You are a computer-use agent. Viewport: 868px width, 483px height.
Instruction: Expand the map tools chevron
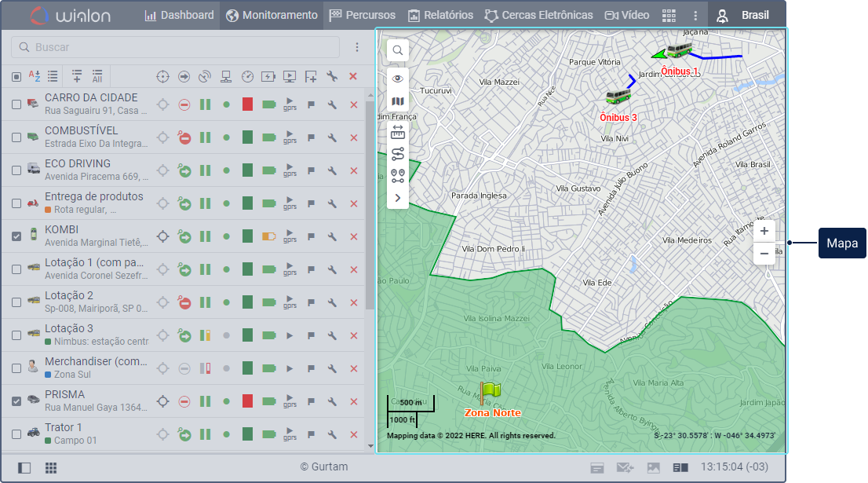[x=398, y=198]
